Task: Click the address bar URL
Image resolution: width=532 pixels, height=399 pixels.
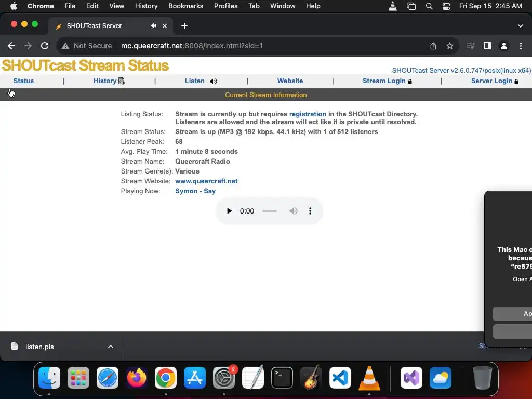Action: tap(192, 46)
